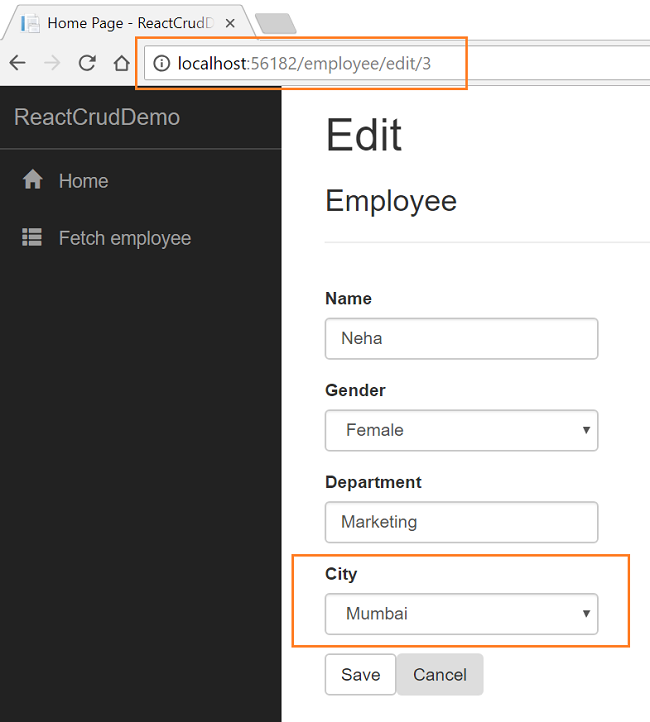Open the Gender dropdown
The width and height of the screenshot is (650, 722).
pyautogui.click(x=461, y=430)
